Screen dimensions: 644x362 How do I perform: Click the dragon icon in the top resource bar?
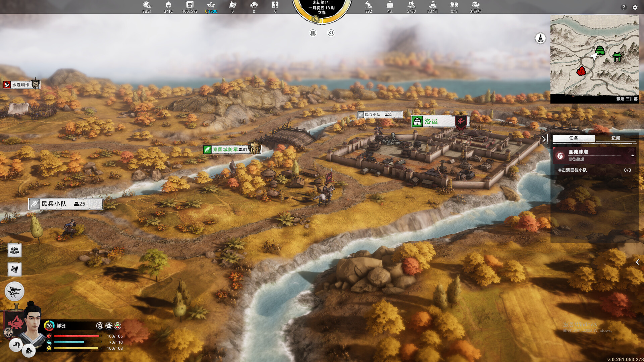(x=254, y=5)
